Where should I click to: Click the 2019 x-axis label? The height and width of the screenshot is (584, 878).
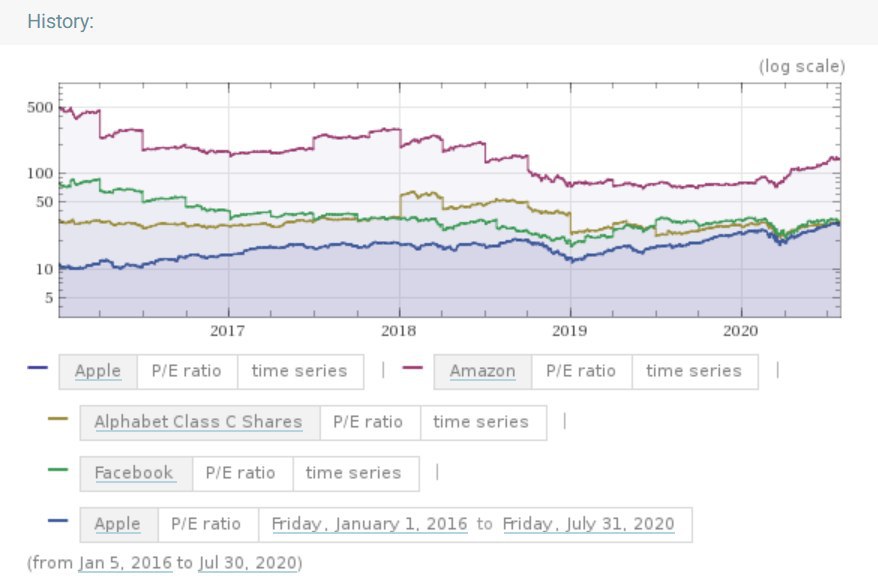point(570,331)
